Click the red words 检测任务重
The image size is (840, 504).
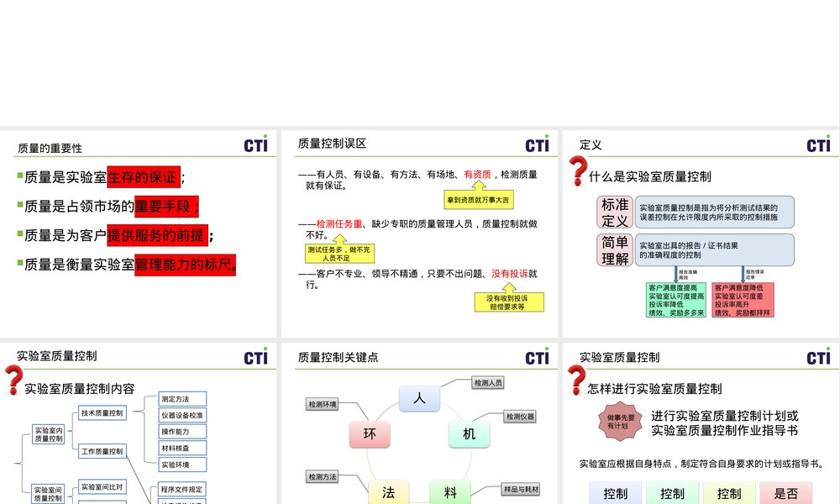(x=339, y=224)
